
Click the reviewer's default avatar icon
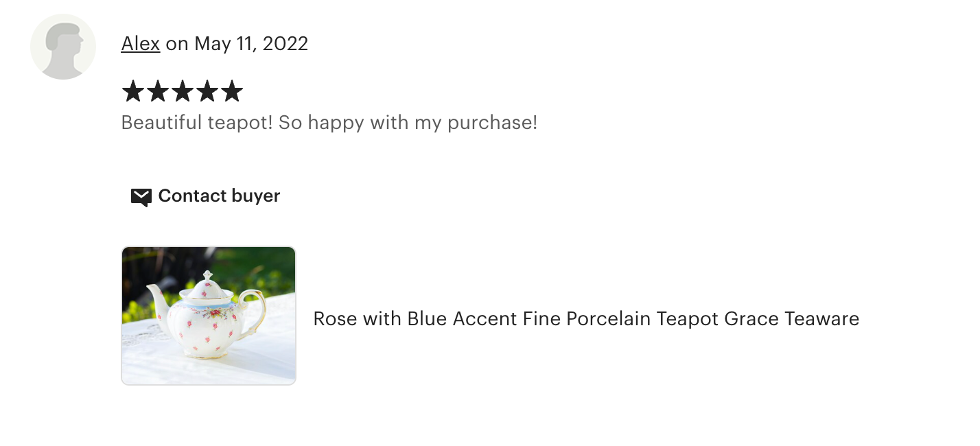(63, 47)
